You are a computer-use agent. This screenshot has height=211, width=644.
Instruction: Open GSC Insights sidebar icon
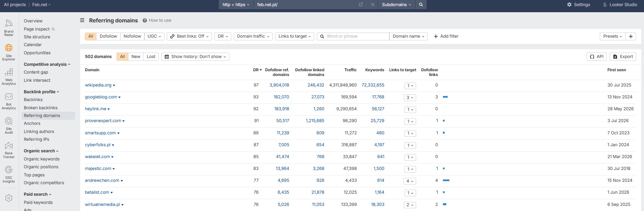[x=9, y=174]
